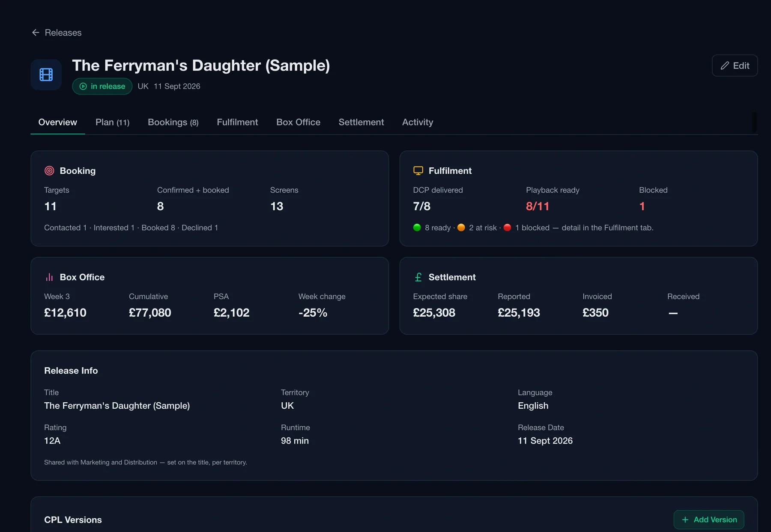This screenshot has width=771, height=532.
Task: Click the Targets value 11
Action: click(x=51, y=206)
